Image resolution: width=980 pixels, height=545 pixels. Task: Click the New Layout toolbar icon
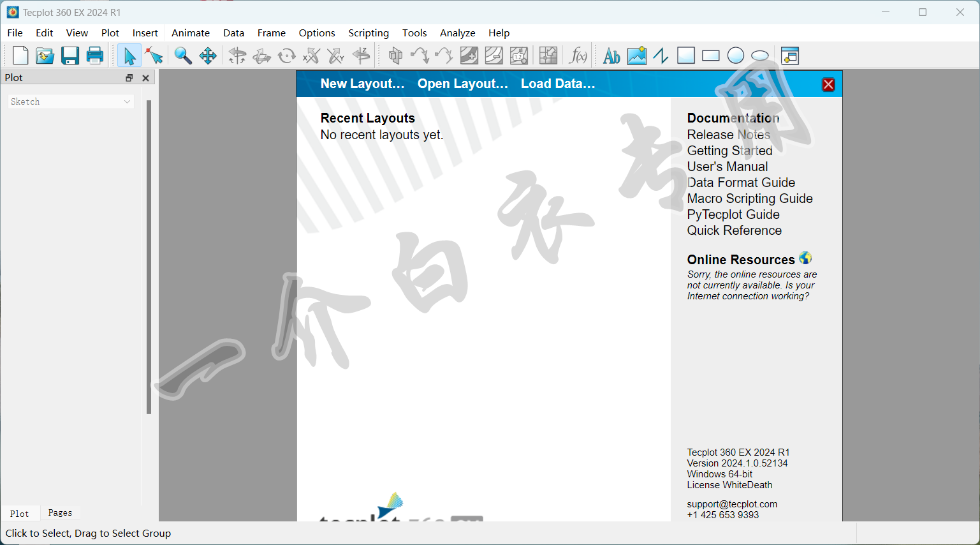[20, 56]
